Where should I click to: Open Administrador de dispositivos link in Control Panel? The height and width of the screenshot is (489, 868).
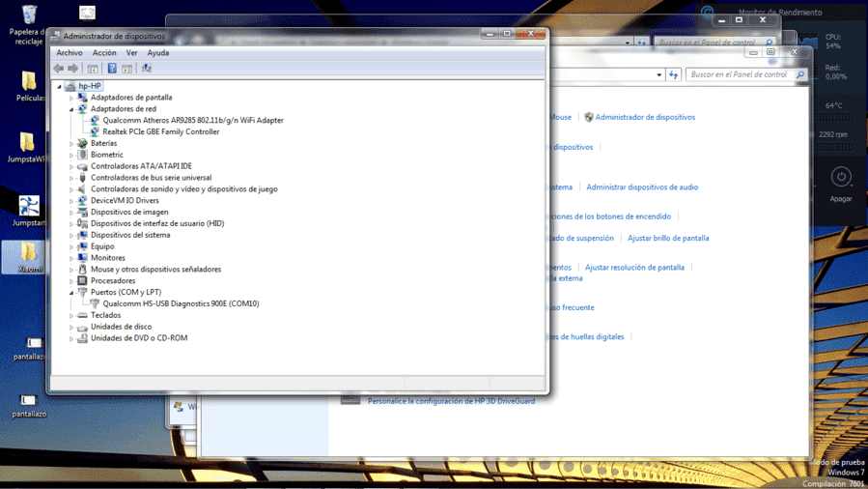pyautogui.click(x=645, y=117)
